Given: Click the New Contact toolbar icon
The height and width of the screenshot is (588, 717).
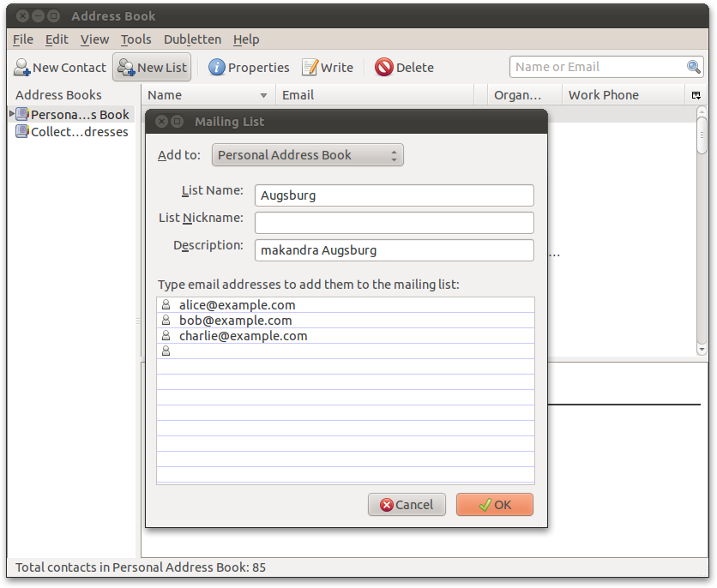Looking at the screenshot, I should click(x=22, y=68).
